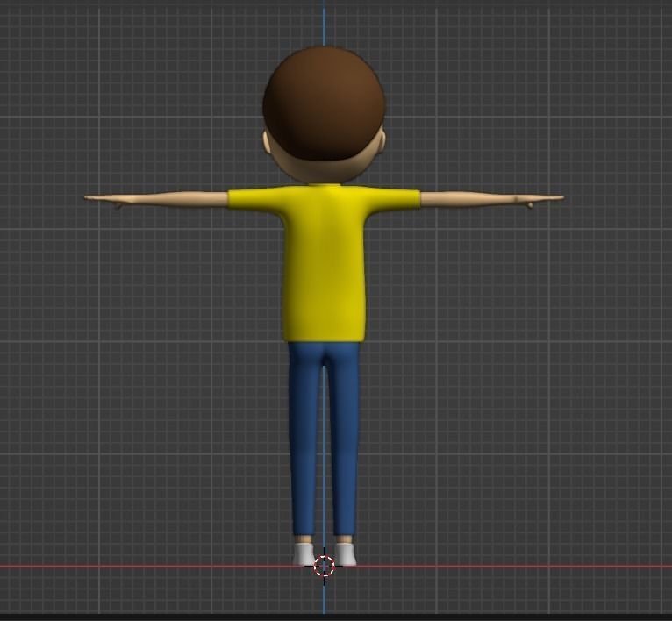
Task: Click the skin-colored neck area below the hair
Action: (x=324, y=170)
